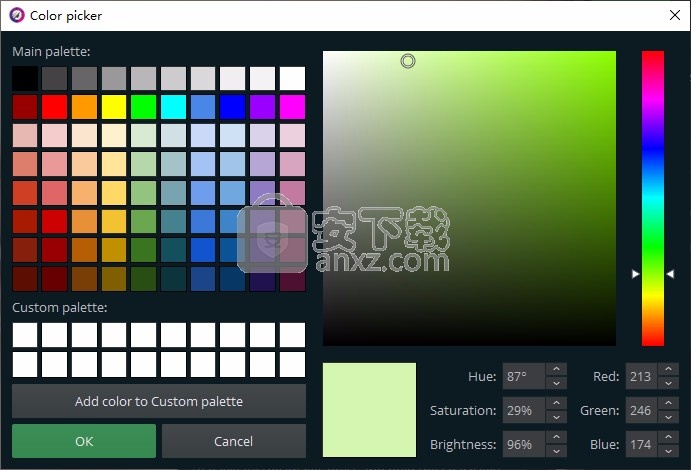Increase the Hue value with up arrow
Image resolution: width=691 pixels, height=470 pixels.
tap(556, 371)
